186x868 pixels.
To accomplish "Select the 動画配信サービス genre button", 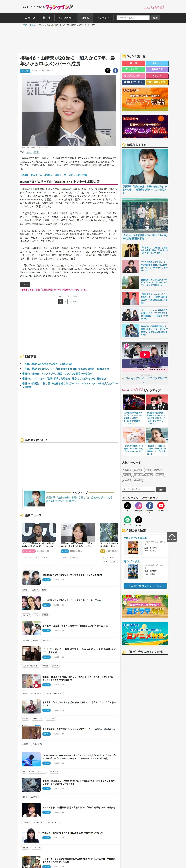I will coord(133,82).
